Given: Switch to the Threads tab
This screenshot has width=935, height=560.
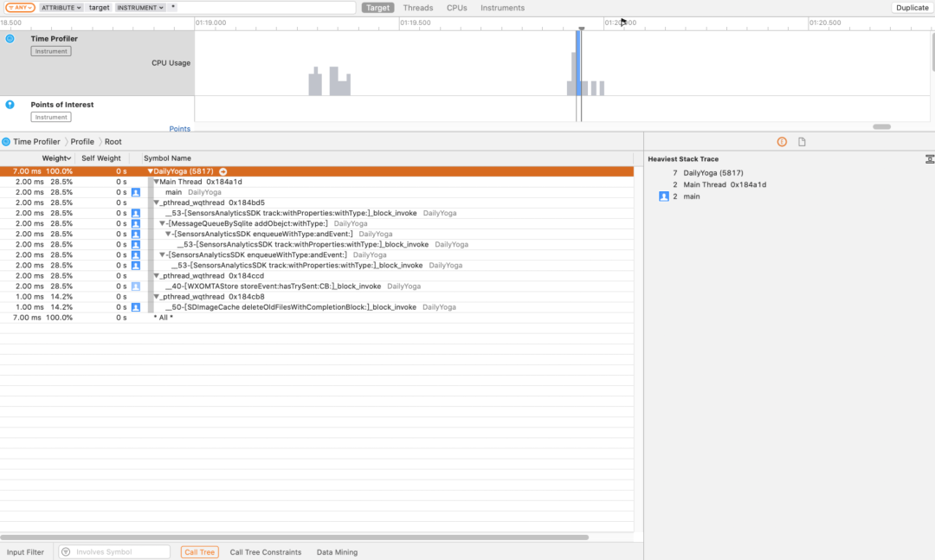Looking at the screenshot, I should point(417,8).
